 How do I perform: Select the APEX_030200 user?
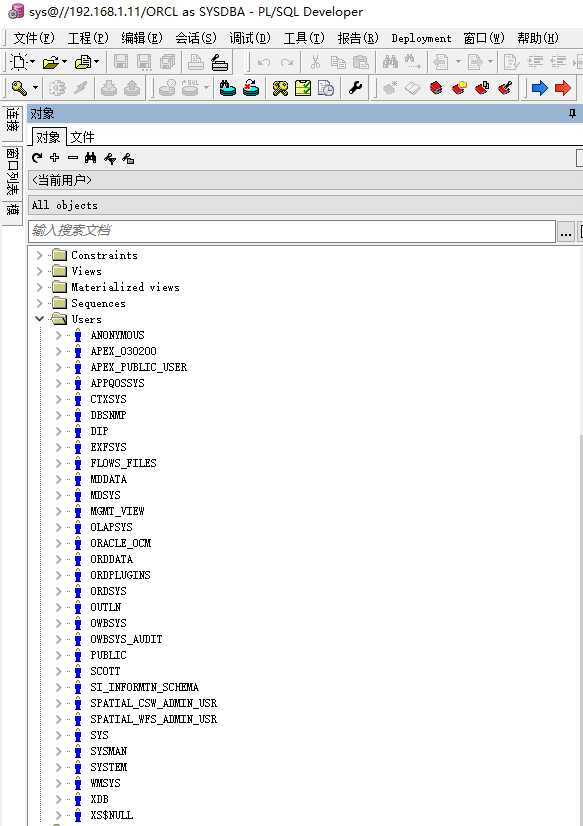click(123, 351)
